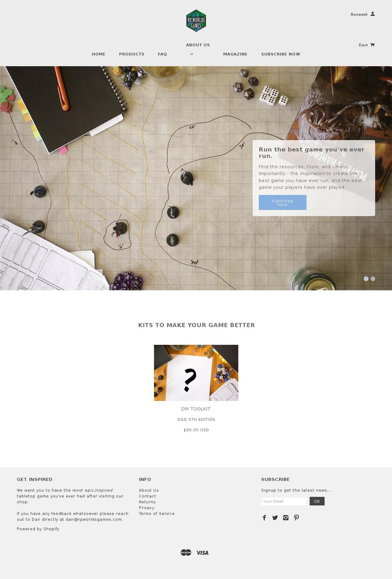The height and width of the screenshot is (579, 392).
Task: Submit email with the OK button
Action: pos(317,501)
